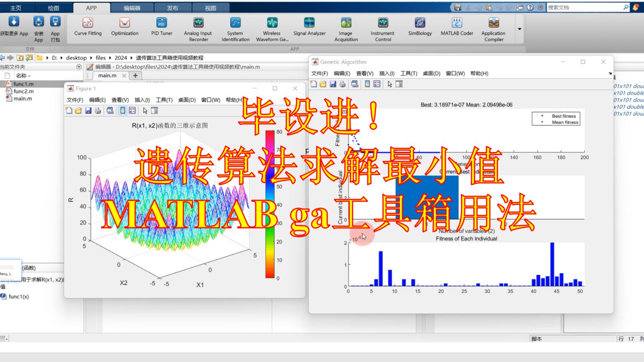Open Wireless Waveform Generator app
This screenshot has height=362, width=644.
(x=272, y=28)
